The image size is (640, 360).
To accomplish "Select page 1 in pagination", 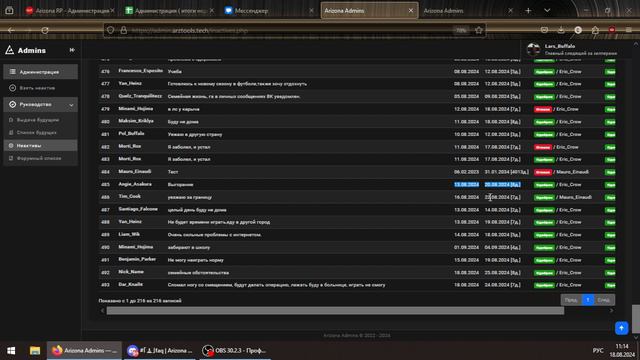I will (588, 300).
